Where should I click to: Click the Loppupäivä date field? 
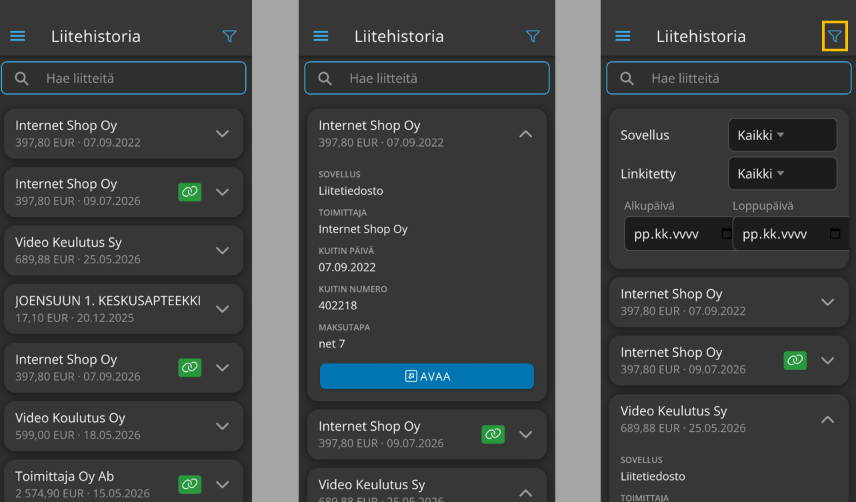point(790,234)
